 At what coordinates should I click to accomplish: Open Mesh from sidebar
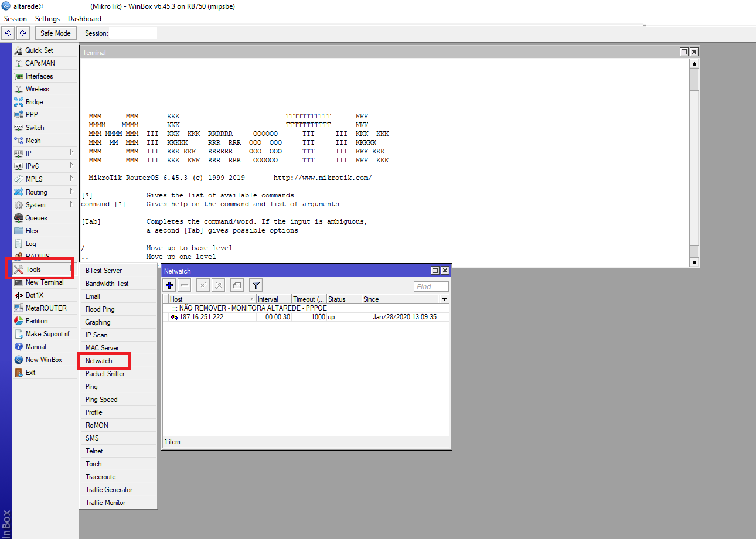tap(45, 141)
